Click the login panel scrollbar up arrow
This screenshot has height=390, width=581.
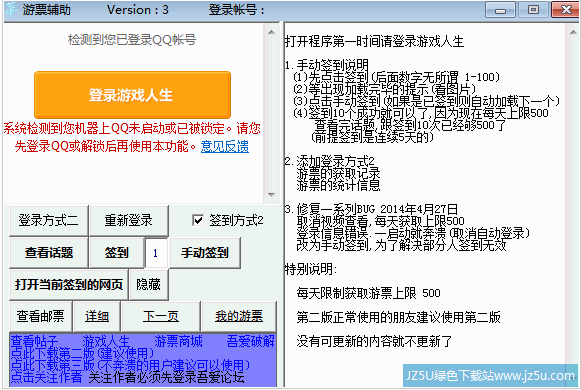point(271,32)
